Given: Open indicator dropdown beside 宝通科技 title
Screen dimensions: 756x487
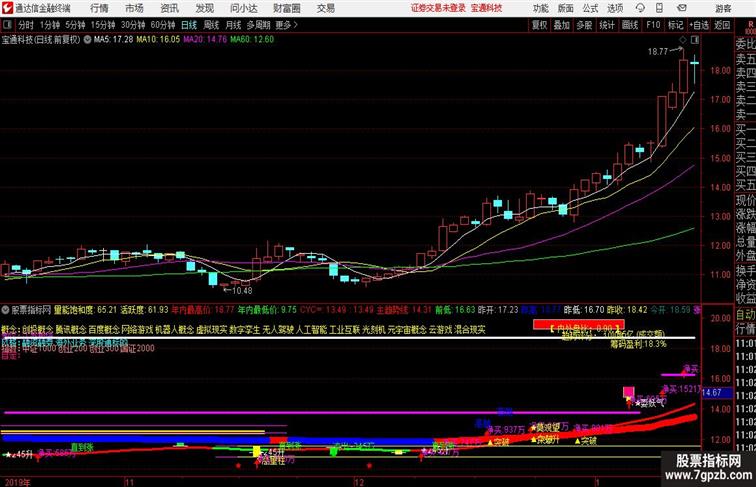Looking at the screenshot, I should coord(87,40).
